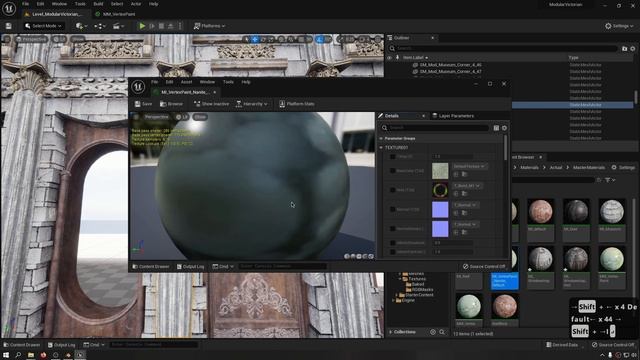Select the red brick material sphere thumbnail
Viewport: 640px width, 360px height.
540,211
